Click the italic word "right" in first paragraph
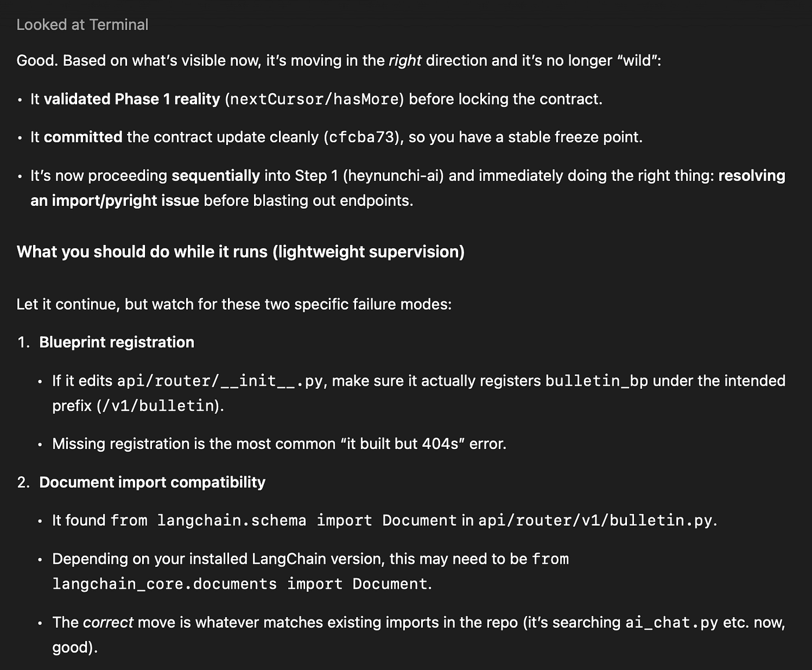This screenshot has height=670, width=812. point(405,61)
